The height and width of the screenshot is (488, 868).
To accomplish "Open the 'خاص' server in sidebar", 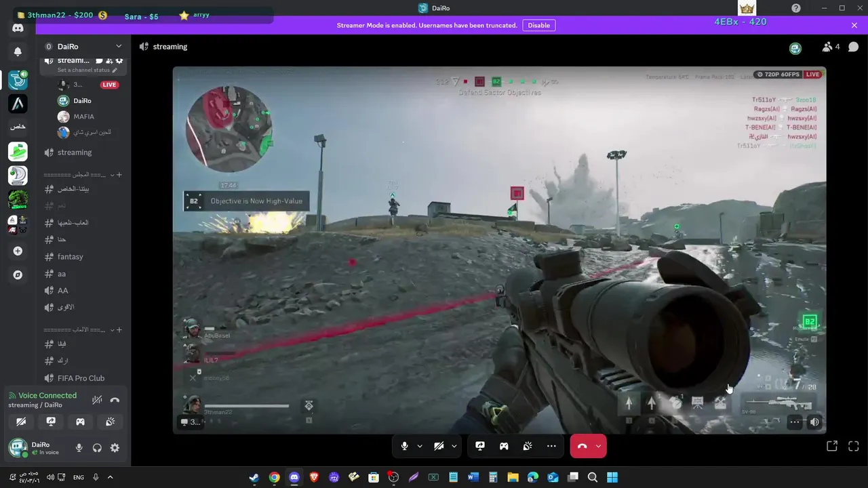I will [x=18, y=127].
